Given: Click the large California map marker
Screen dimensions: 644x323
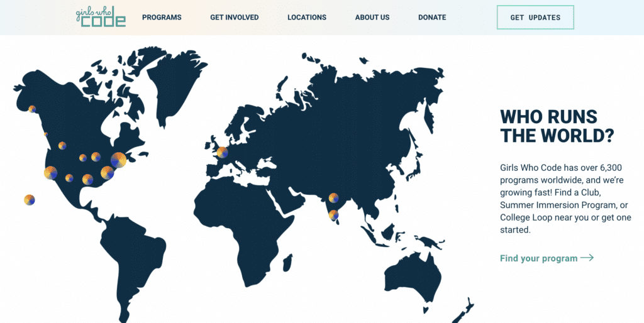Looking at the screenshot, I should tap(51, 173).
